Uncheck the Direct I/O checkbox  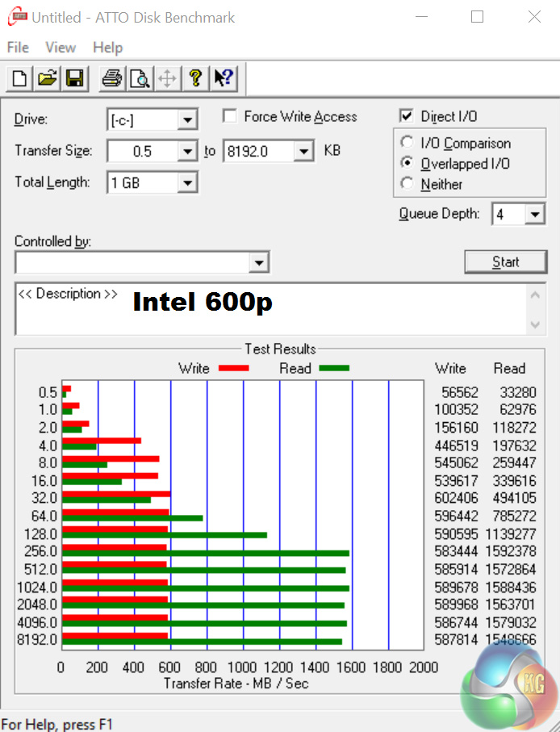(x=407, y=115)
